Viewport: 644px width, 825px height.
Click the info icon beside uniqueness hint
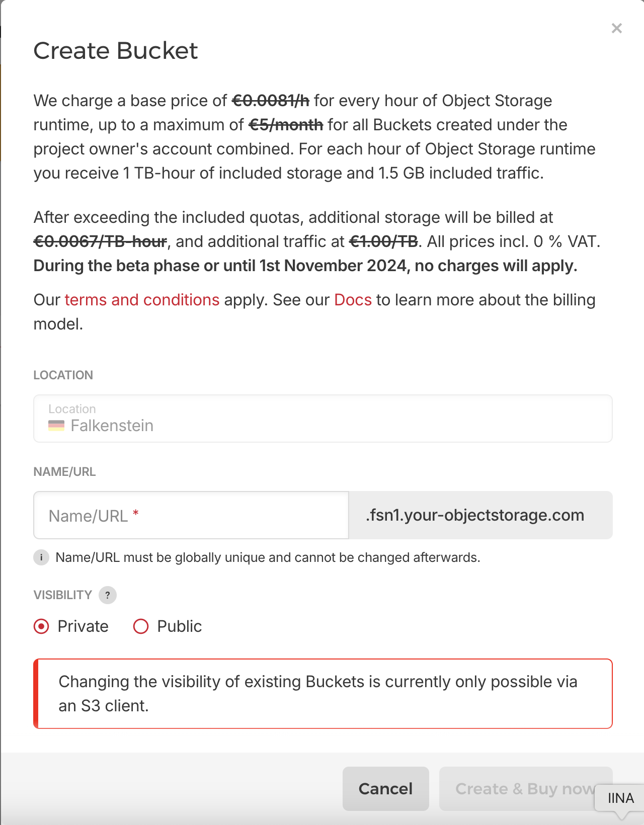[x=41, y=557]
